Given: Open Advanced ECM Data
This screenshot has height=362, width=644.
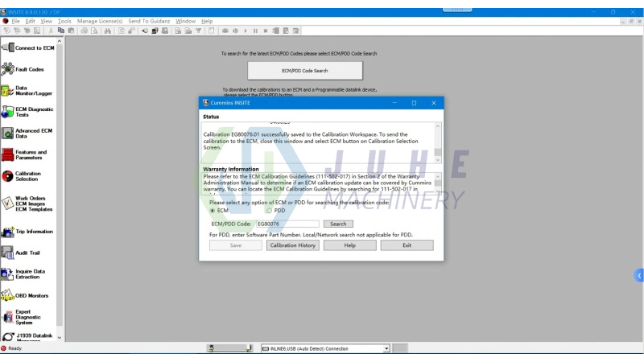Looking at the screenshot, I should click(x=27, y=133).
